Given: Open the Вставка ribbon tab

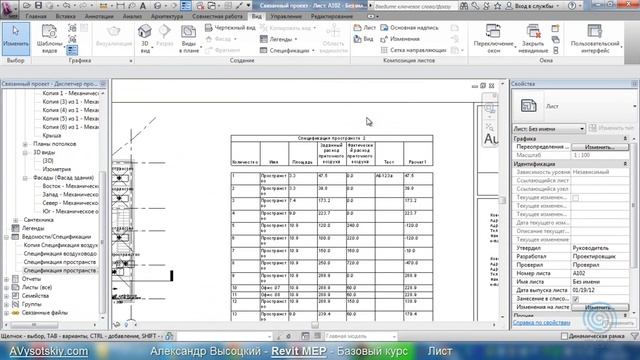Looking at the screenshot, I should coord(65,16).
